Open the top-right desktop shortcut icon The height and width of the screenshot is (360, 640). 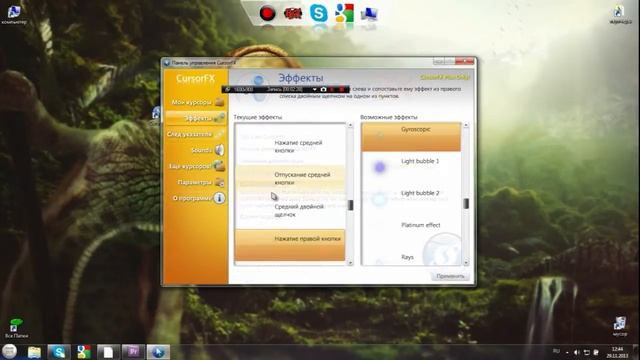coord(620,15)
